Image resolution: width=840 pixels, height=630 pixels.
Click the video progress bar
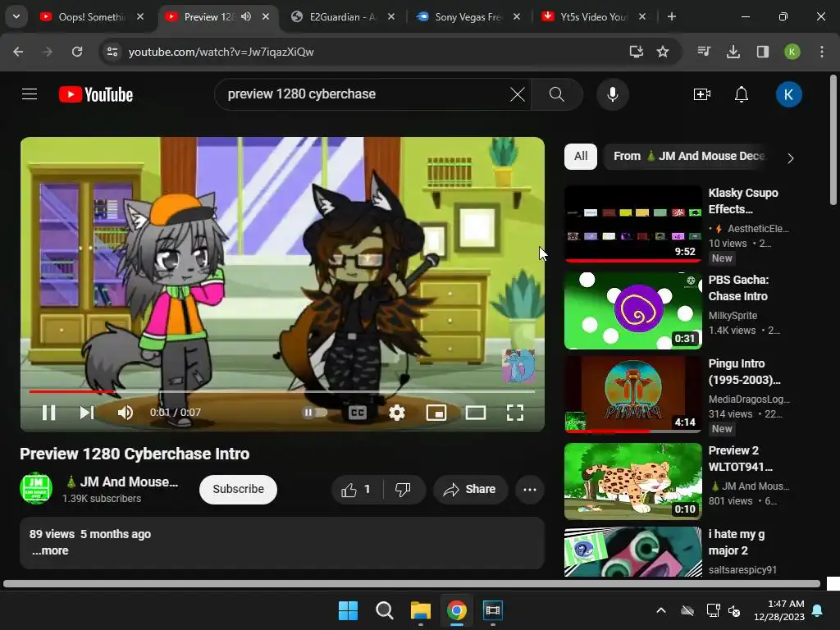click(282, 391)
